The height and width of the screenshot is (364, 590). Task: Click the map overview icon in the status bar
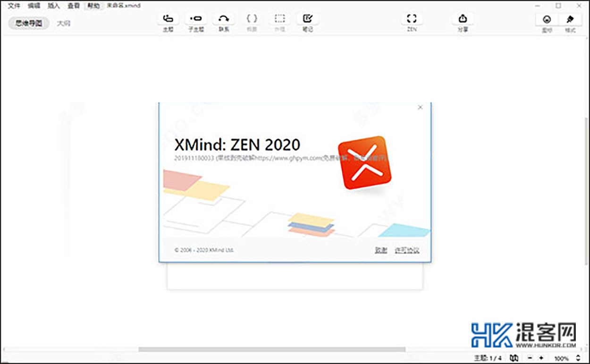click(514, 358)
